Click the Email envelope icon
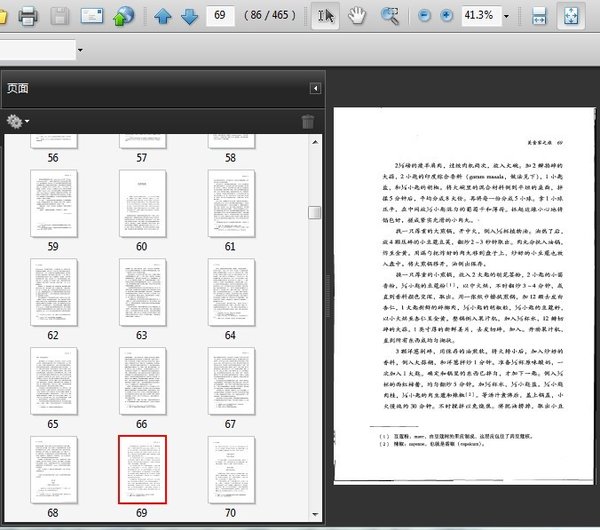Screen dimensions: 600x530 click(92, 15)
